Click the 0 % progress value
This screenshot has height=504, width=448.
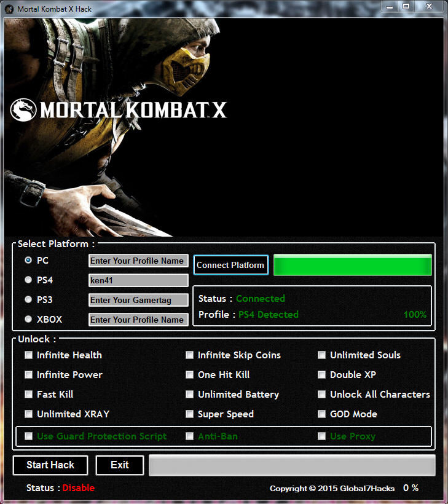click(x=411, y=487)
